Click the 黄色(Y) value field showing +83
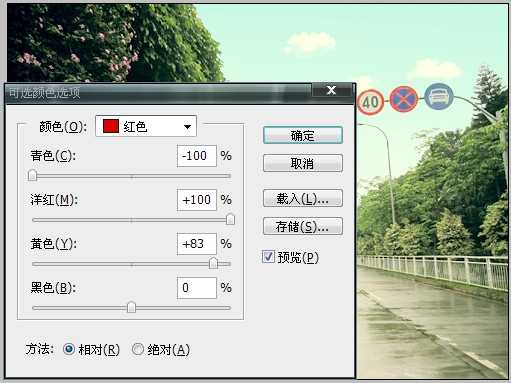The width and height of the screenshot is (511, 383). [x=197, y=244]
